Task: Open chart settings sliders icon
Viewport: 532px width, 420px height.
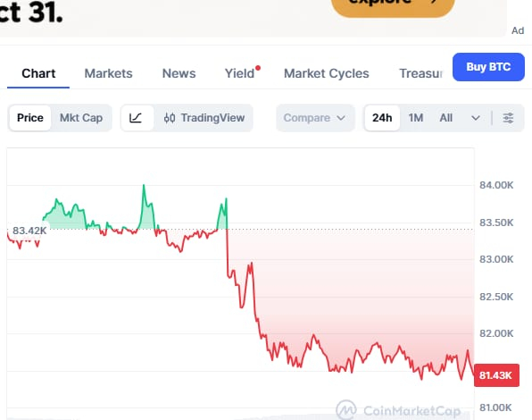Action: (x=508, y=118)
